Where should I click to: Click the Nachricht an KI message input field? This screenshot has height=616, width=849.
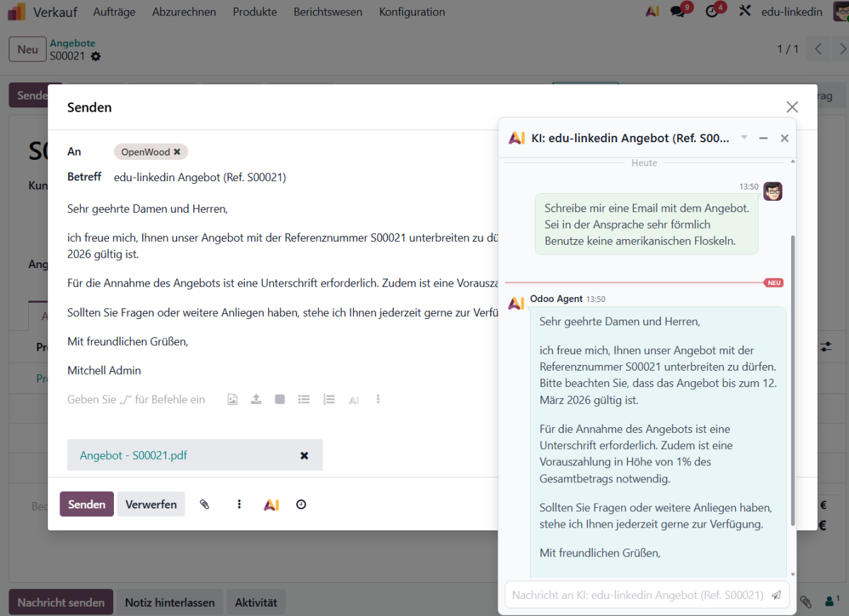tap(637, 595)
